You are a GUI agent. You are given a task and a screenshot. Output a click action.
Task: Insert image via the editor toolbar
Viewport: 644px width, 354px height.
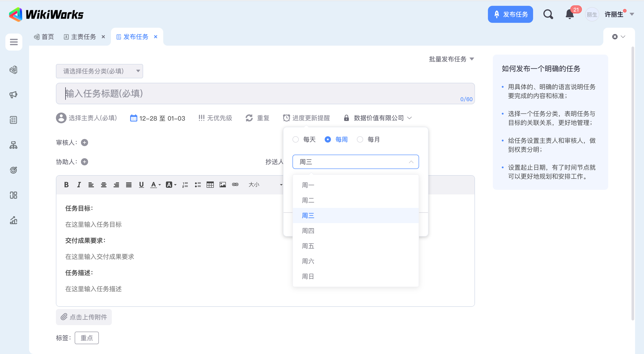[x=222, y=185]
